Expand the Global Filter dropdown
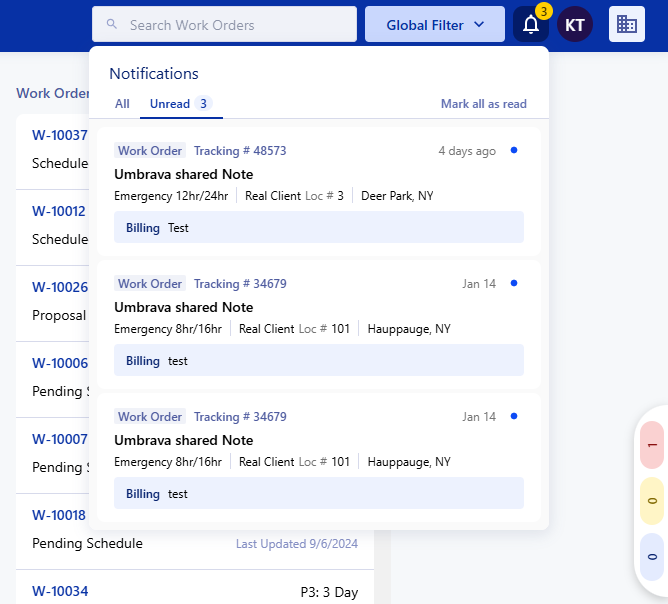Screen dimensions: 668x604 click(x=435, y=24)
